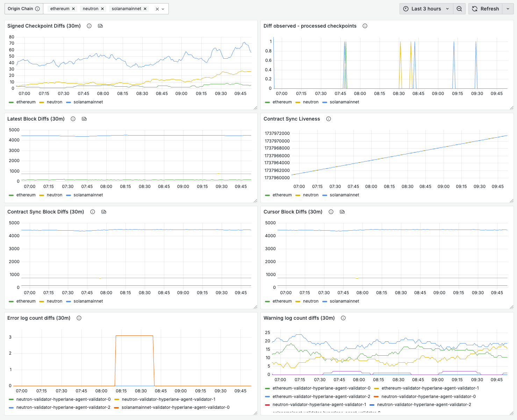The image size is (517, 420).
Task: Show info for Latest Block Diffs panel
Action: 73,119
